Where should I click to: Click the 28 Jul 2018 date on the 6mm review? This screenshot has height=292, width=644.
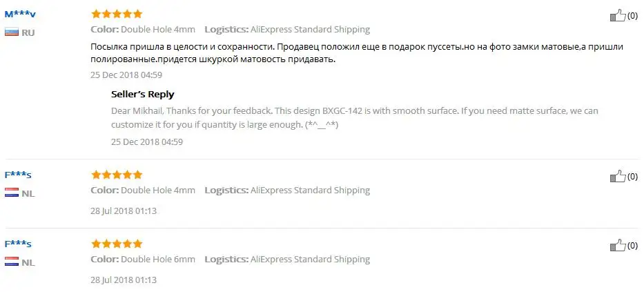(124, 280)
